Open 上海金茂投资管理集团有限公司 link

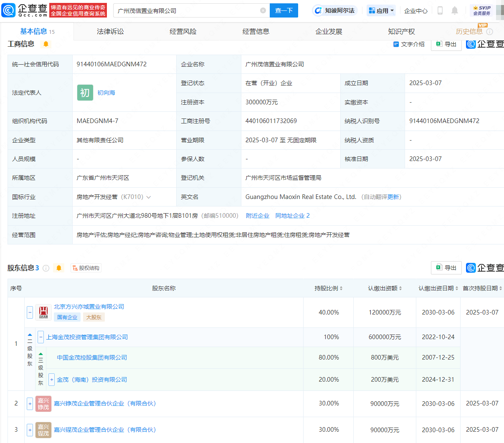[x=87, y=337]
